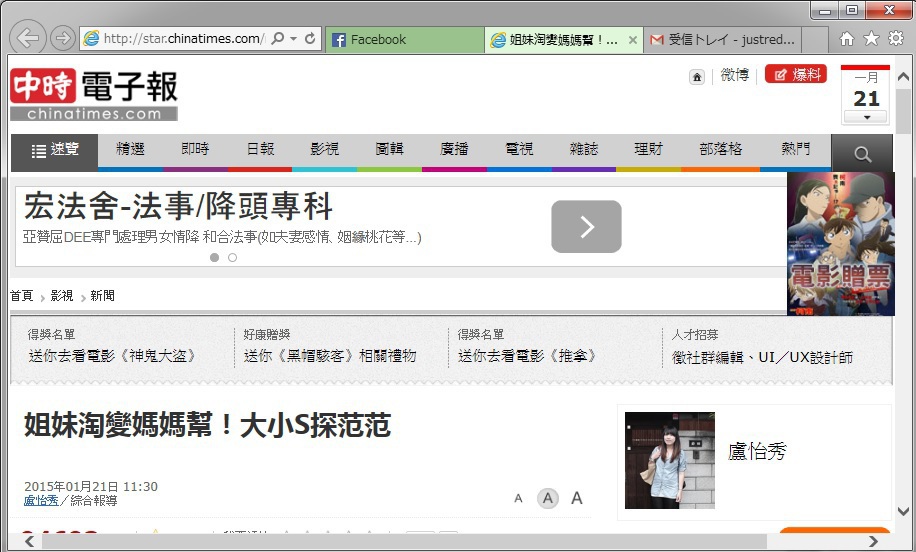Click the browser forward arrow button
Image resolution: width=916 pixels, height=552 pixels.
click(x=62, y=39)
